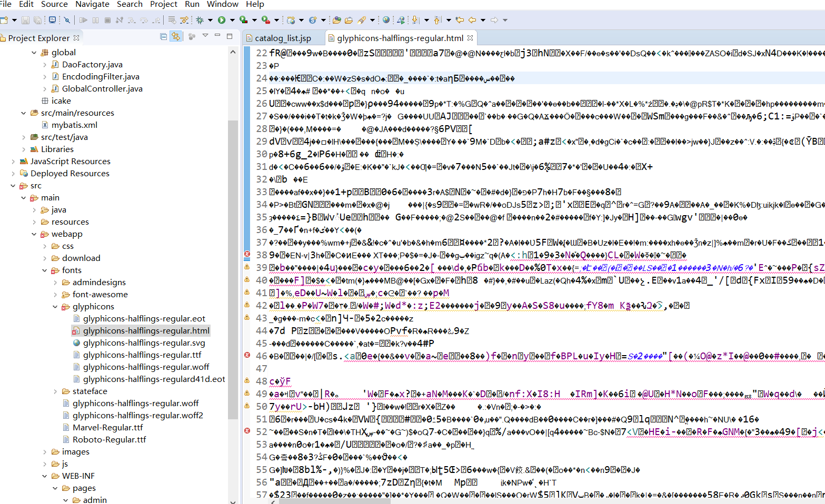Click the Open Type folder icon
This screenshot has width=825, height=504.
tap(337, 20)
